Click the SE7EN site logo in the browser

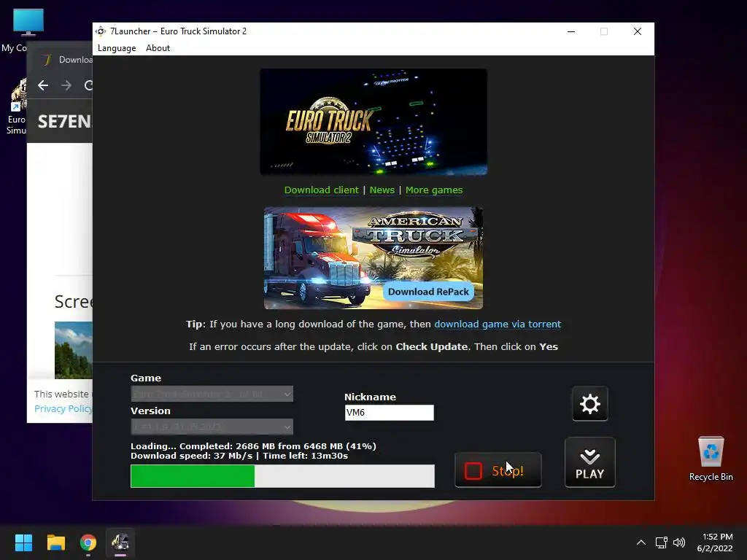(x=64, y=122)
